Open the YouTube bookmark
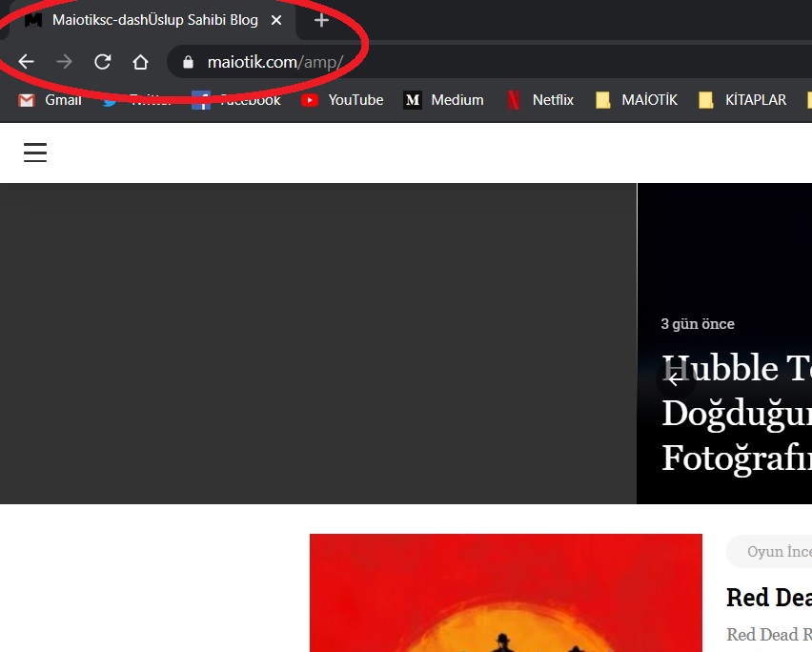This screenshot has width=812, height=652. point(342,99)
